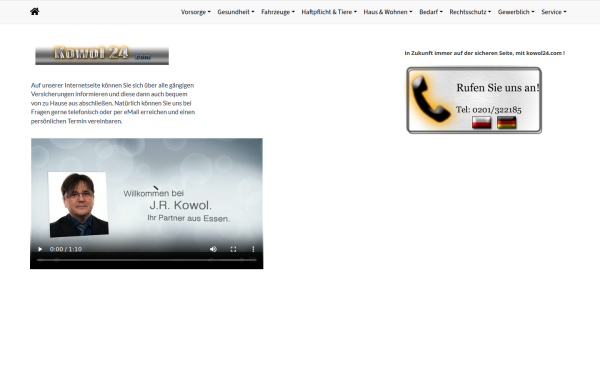The width and height of the screenshot is (600, 375).
Task: Open the Rechtsschutz dropdown
Action: (470, 12)
